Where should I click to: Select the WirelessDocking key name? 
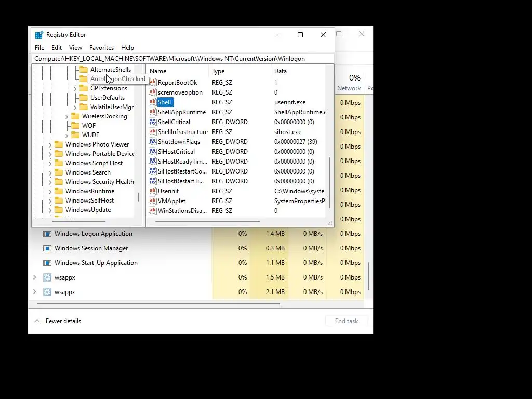(x=104, y=116)
